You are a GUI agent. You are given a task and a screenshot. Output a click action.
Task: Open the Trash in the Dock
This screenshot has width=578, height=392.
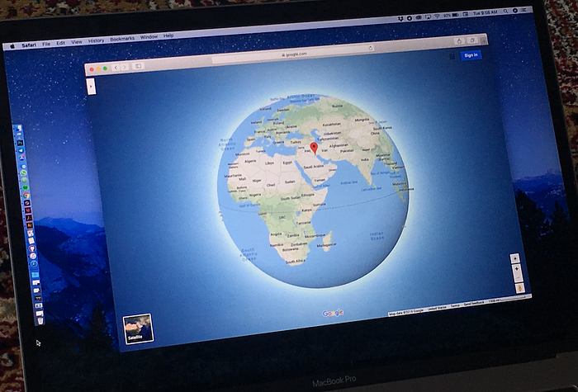click(x=40, y=320)
